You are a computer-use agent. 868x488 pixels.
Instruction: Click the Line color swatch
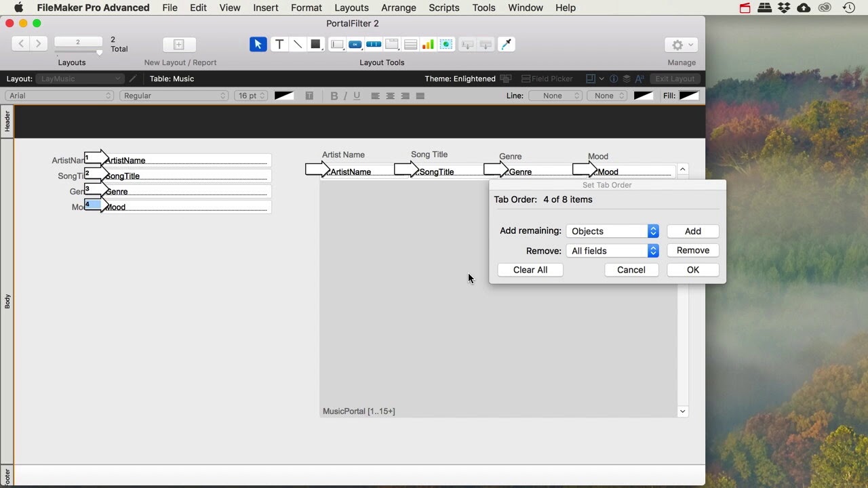point(644,96)
